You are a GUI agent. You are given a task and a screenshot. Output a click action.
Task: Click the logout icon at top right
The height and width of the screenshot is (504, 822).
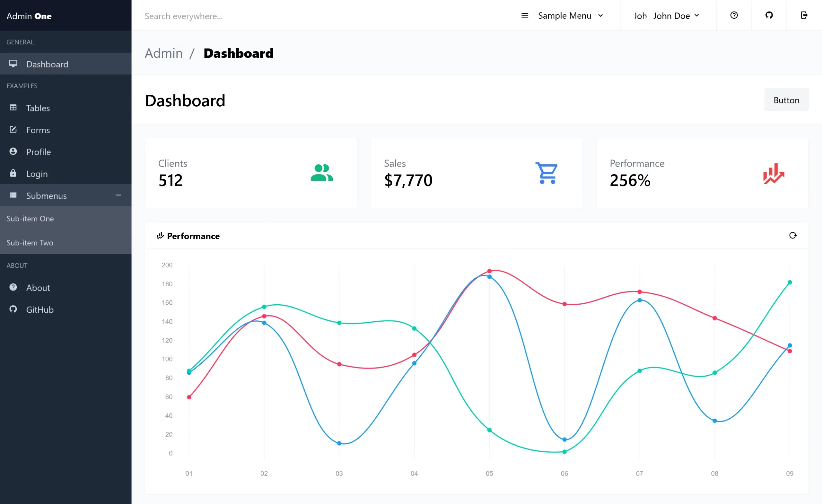pyautogui.click(x=805, y=15)
